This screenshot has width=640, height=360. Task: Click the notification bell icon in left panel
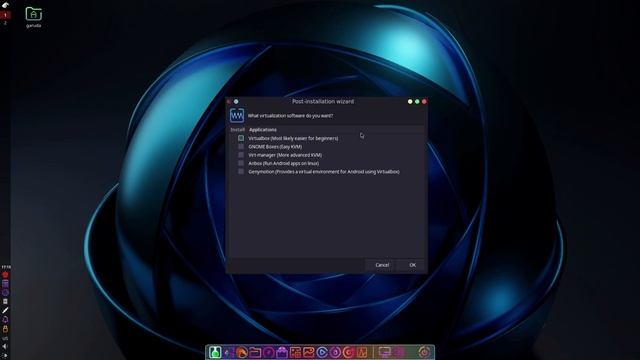point(5,320)
